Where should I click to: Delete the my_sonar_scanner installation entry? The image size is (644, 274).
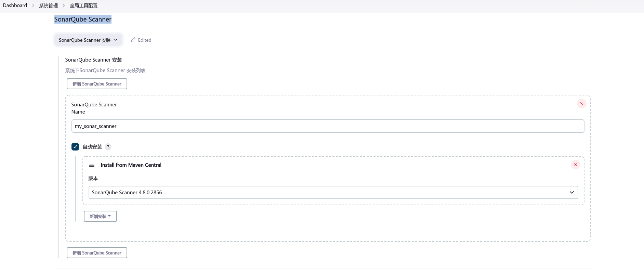point(581,104)
